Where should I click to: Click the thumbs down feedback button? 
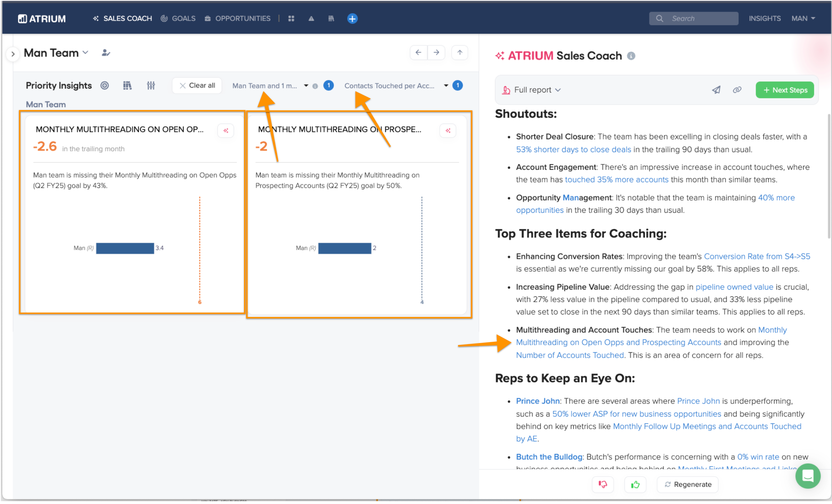tap(602, 484)
